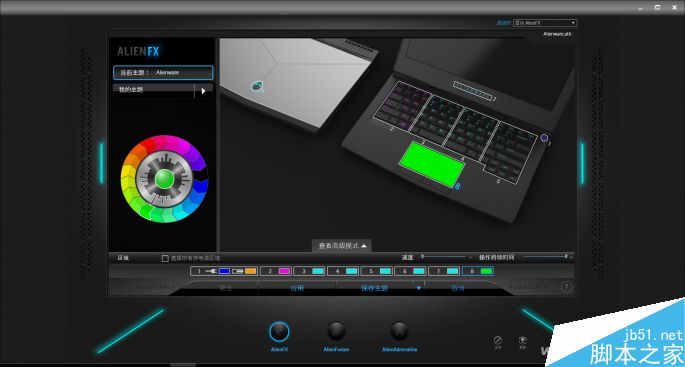This screenshot has width=685, height=367.
Task: Expand 查看高级模式 advanced mode view
Action: click(x=342, y=246)
